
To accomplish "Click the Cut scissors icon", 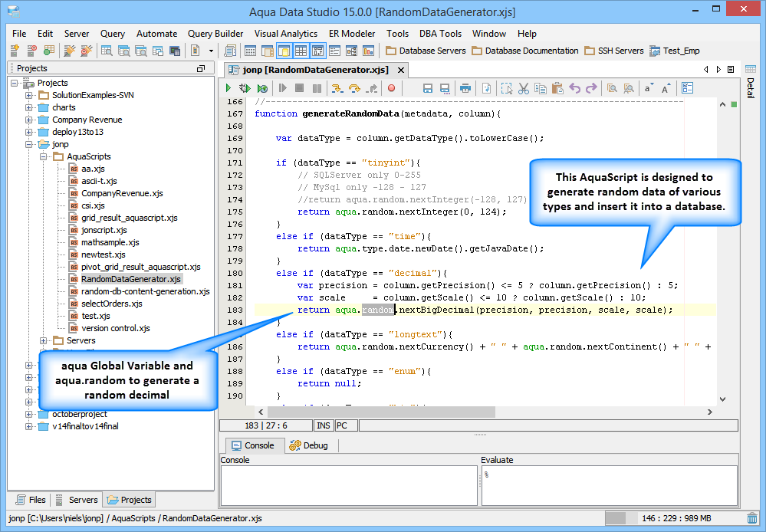I will [524, 89].
